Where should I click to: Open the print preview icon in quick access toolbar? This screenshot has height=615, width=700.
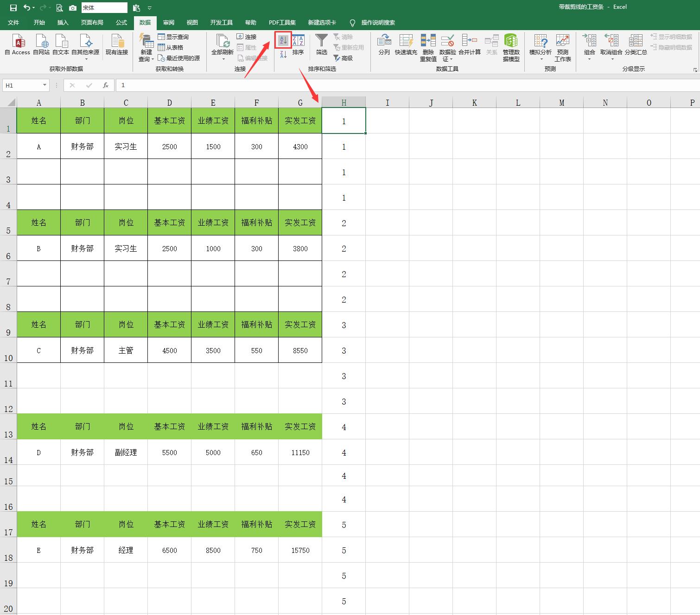tap(59, 8)
